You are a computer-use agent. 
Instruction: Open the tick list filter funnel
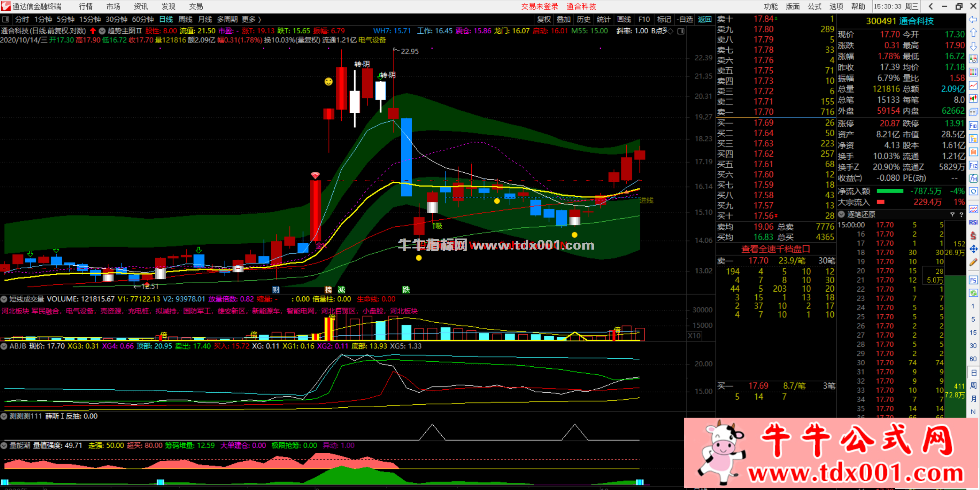point(952,214)
